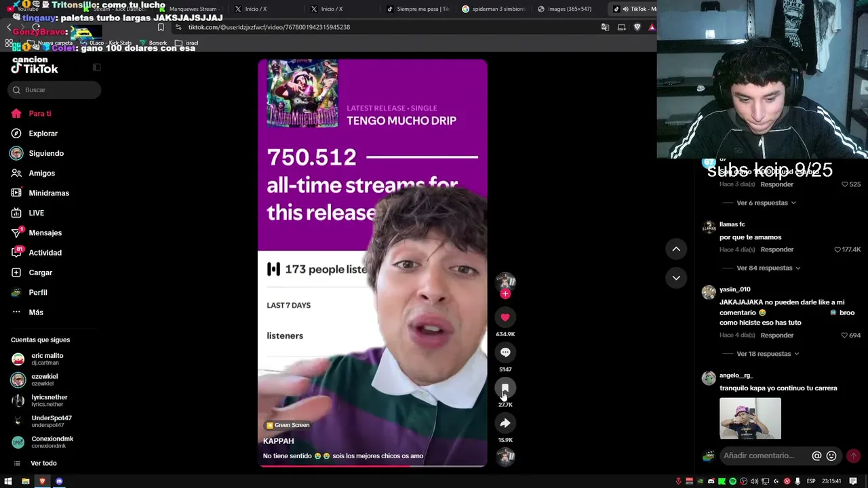Open Conexiondmk followed account

click(x=54, y=442)
